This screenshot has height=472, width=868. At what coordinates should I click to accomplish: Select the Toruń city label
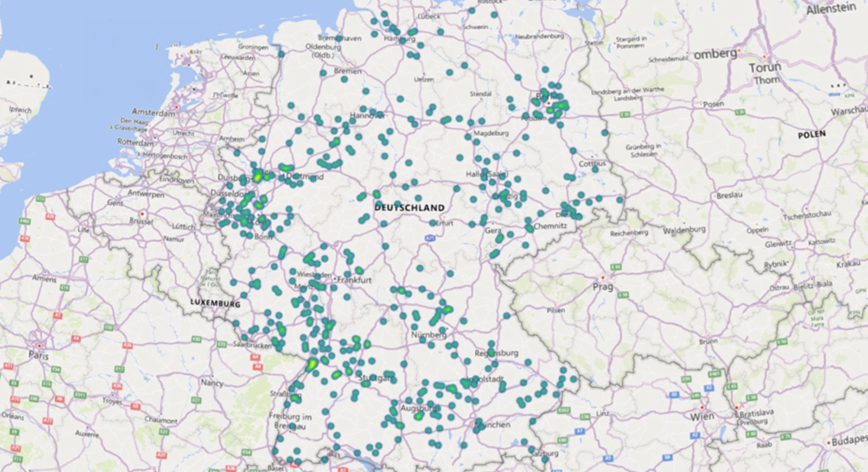[765, 68]
